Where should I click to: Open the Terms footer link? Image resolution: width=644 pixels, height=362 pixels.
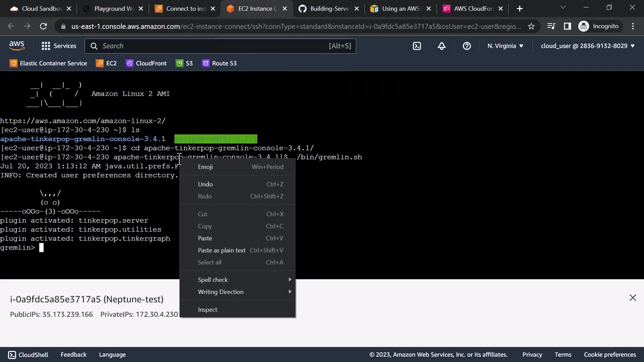(563, 354)
